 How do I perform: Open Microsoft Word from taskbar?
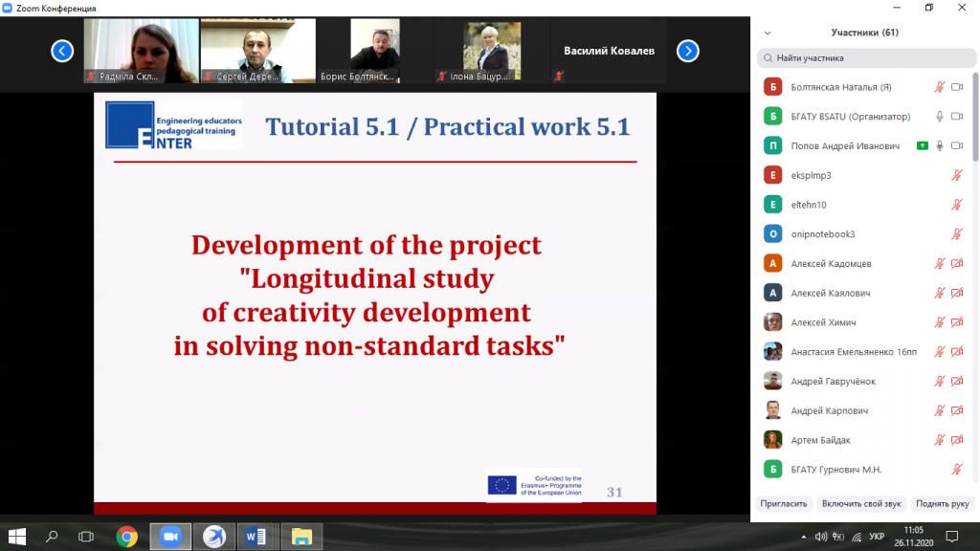[x=256, y=537]
